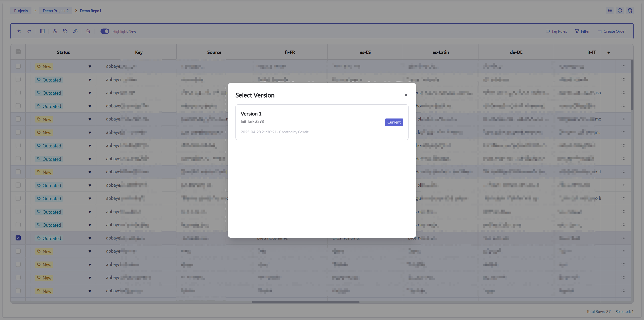Open the status dropdown on the first New row
The width and height of the screenshot is (644, 320).
coord(90,66)
